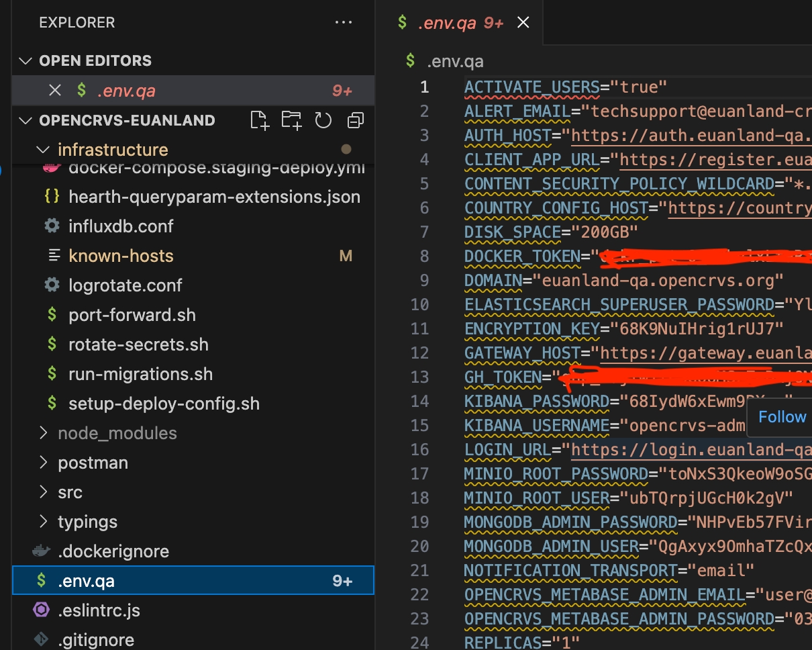This screenshot has height=650, width=812.
Task: Click the New File icon in explorer
Action: point(259,121)
